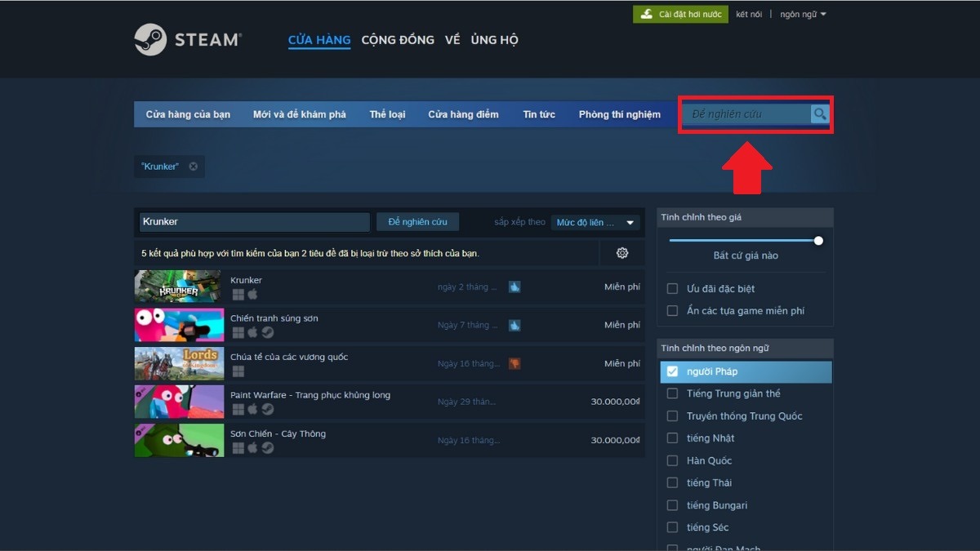This screenshot has height=551, width=980.
Task: Click the Steam logo in the header
Action: pos(188,39)
